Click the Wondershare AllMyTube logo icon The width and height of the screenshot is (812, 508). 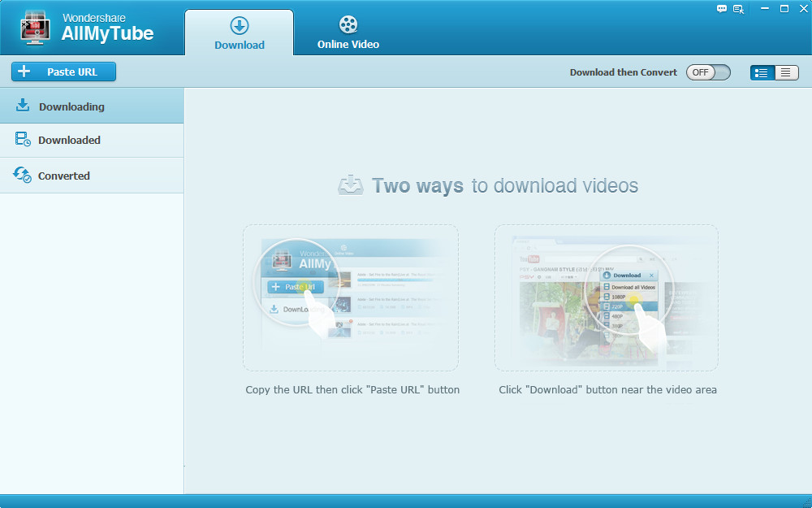(x=35, y=29)
